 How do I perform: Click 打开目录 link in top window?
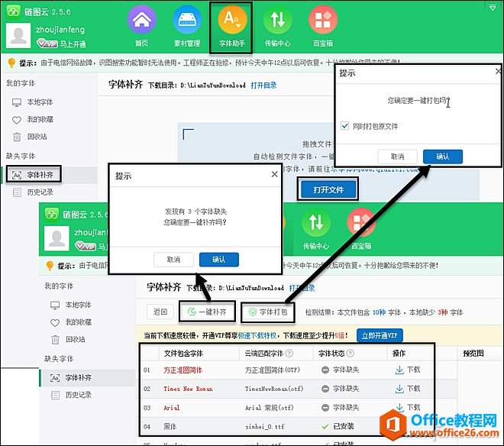[263, 86]
